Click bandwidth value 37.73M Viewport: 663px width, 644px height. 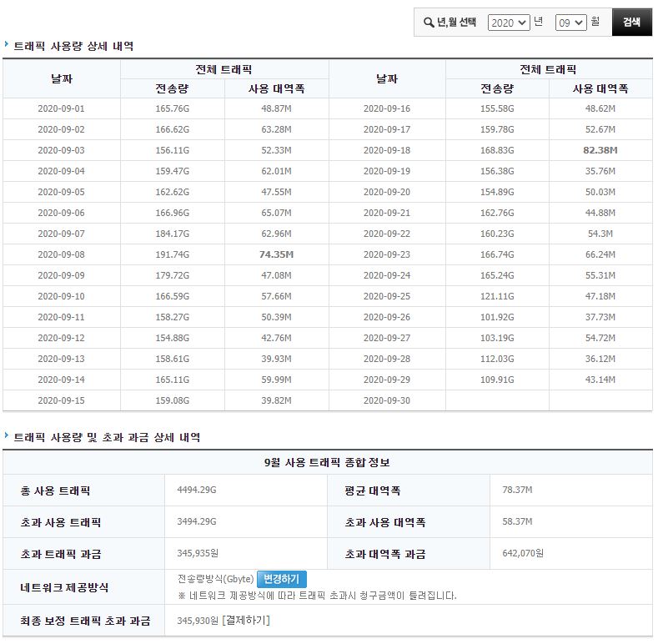[x=600, y=317]
